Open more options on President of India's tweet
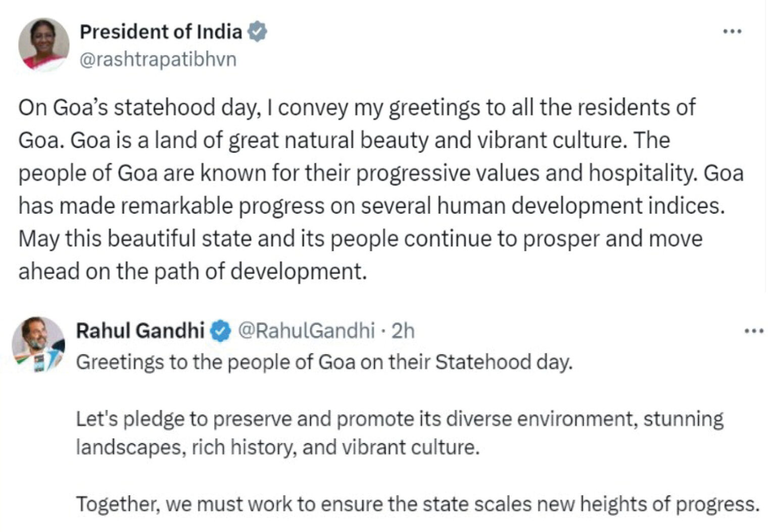 pyautogui.click(x=732, y=31)
